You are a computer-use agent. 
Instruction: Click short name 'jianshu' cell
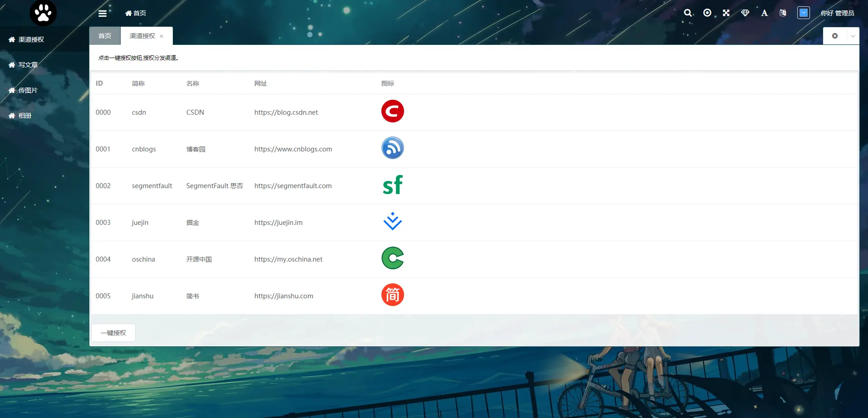click(142, 296)
